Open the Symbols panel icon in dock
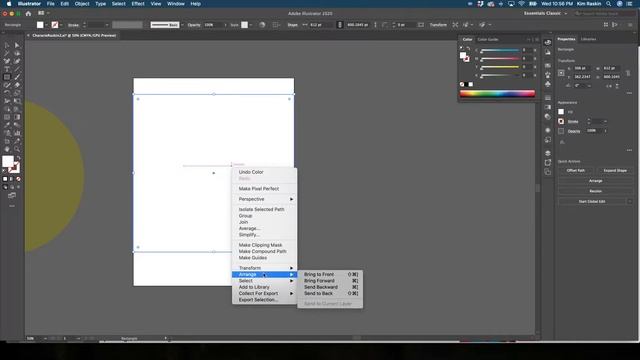This screenshot has width=640, height=360. pos(548,84)
